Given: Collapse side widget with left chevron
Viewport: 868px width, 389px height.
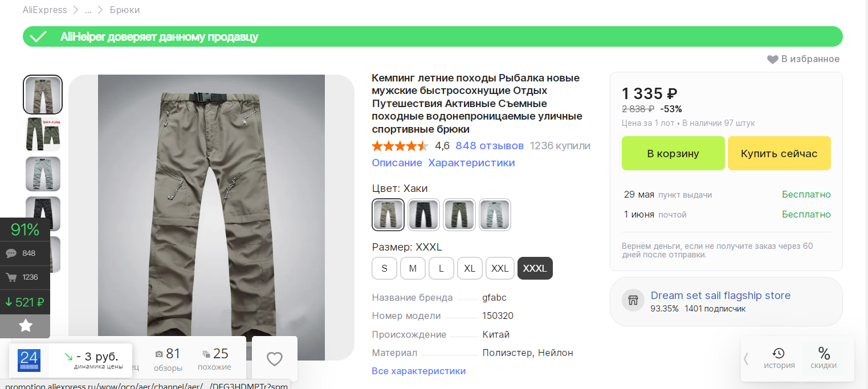Looking at the screenshot, I should coord(746,359).
